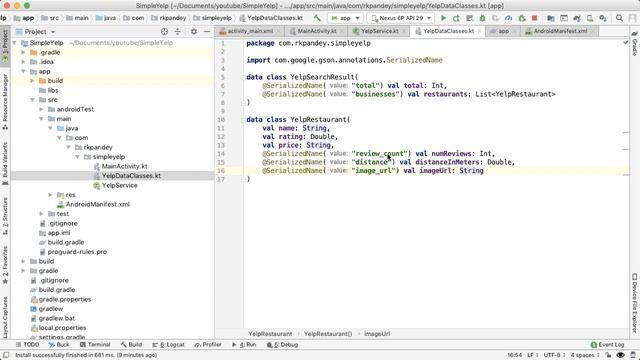
Task: Click the Attach Debugger to Android Process icon
Action: (522, 18)
